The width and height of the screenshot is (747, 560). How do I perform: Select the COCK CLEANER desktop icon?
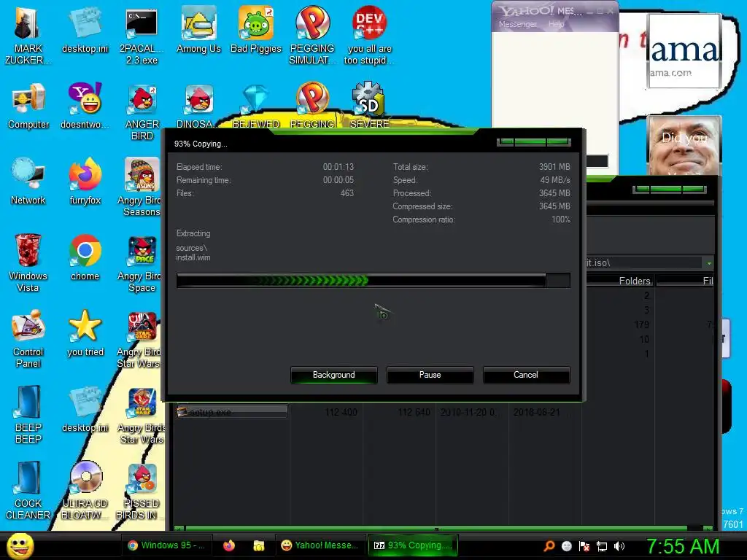point(28,491)
